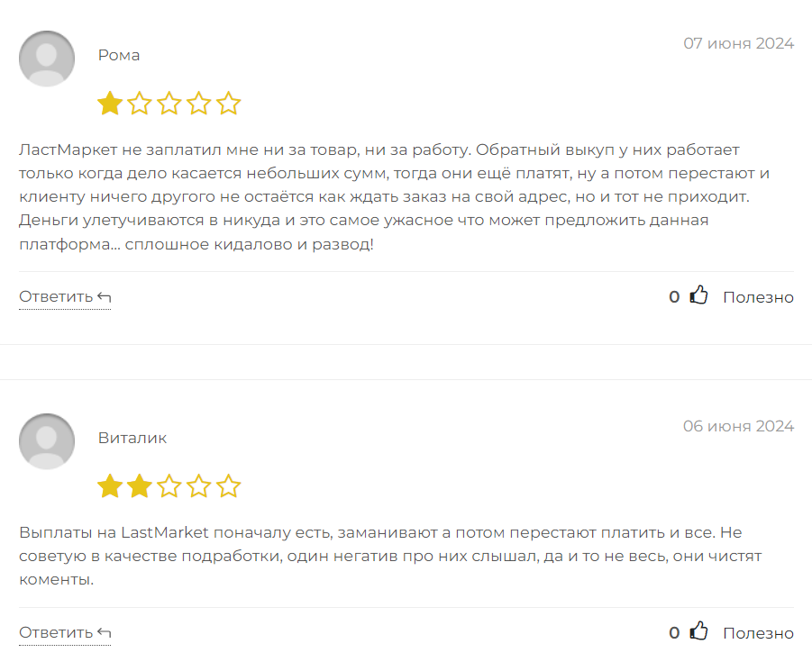Click thumbs-up icon on Виталик's review

coord(698,631)
